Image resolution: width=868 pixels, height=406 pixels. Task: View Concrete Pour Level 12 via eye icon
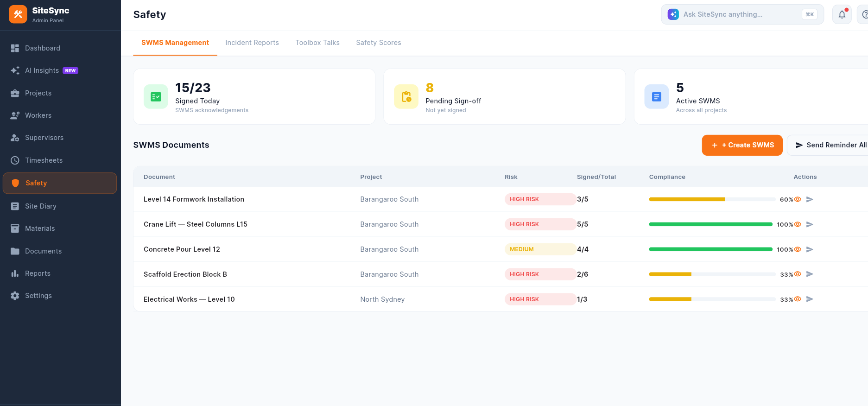pyautogui.click(x=798, y=249)
